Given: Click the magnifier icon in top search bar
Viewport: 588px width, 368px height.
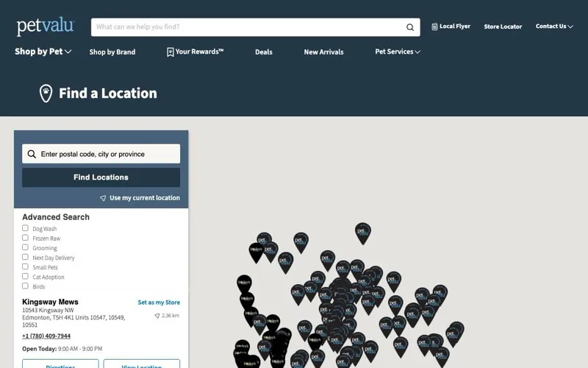Looking at the screenshot, I should coord(410,27).
